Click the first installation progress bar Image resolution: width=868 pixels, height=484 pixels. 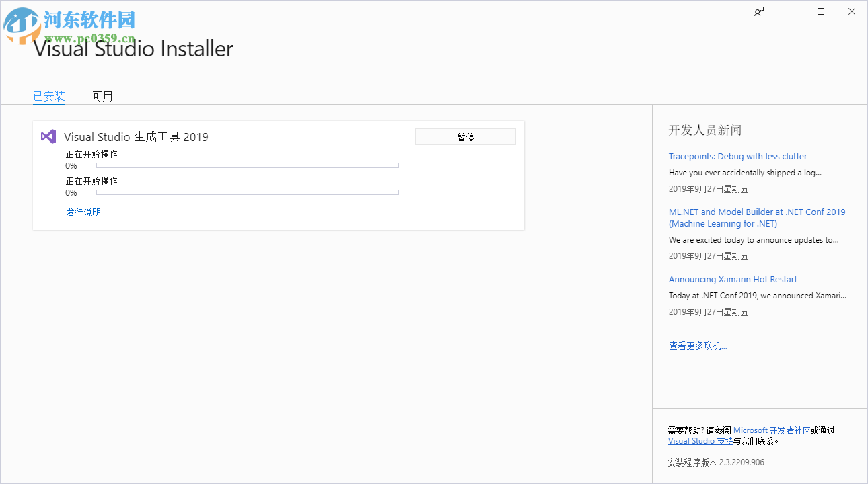tap(247, 165)
